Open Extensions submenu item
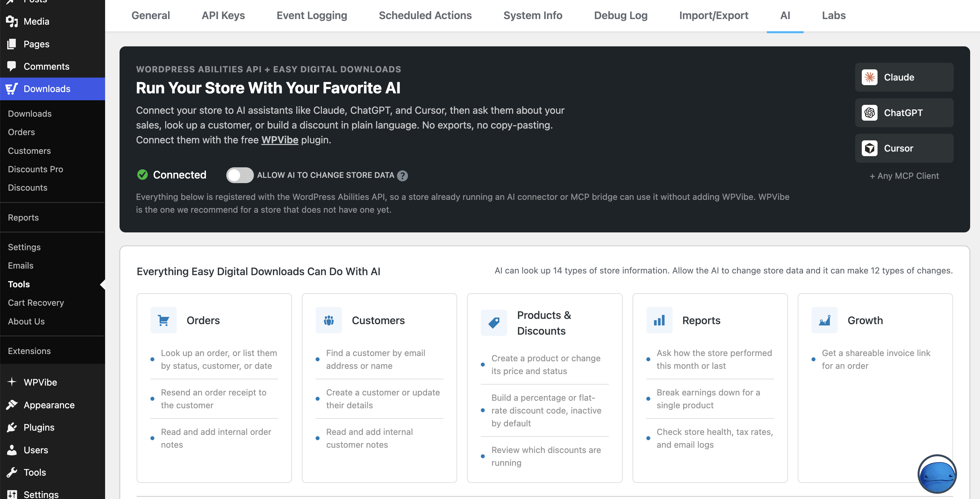This screenshot has width=980, height=499. [29, 351]
